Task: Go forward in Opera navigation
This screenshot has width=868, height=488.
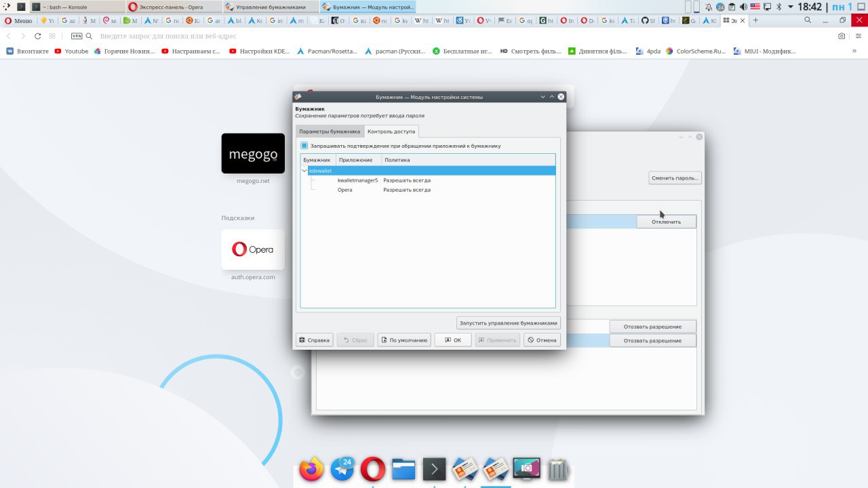Action: click(22, 36)
